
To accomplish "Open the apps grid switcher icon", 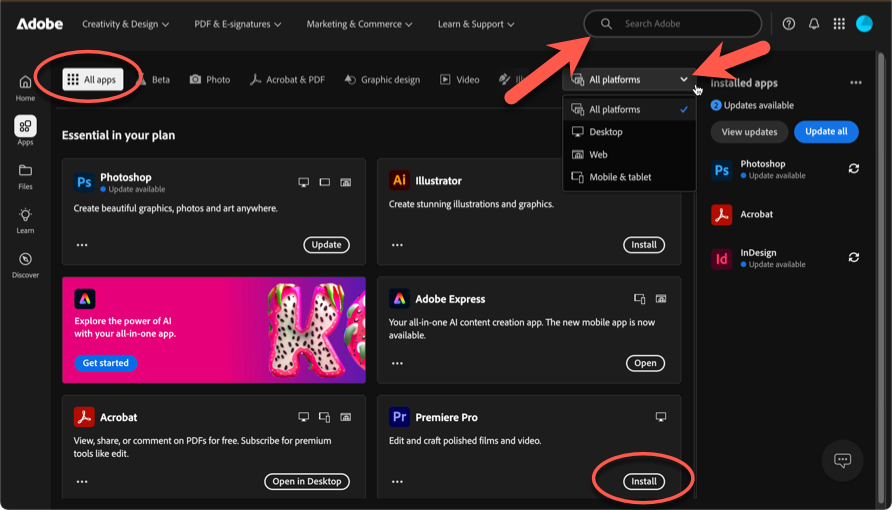I will coord(839,24).
